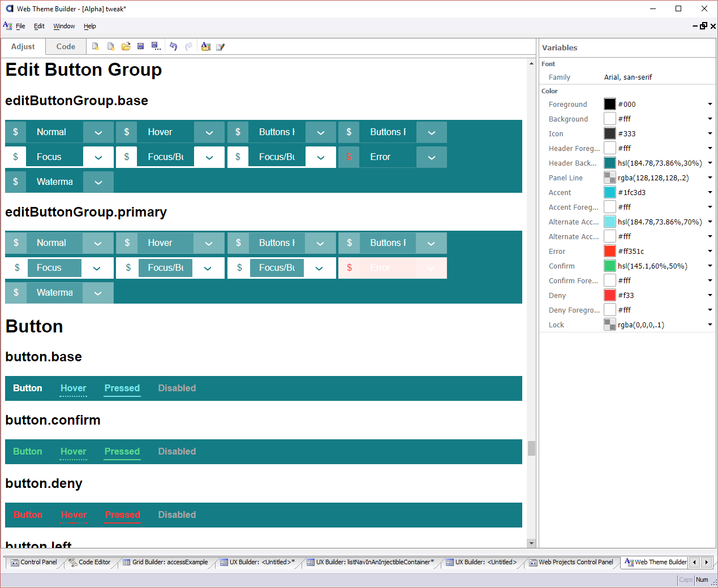Open the File menu
Screen dimensions: 718x588
[20, 26]
